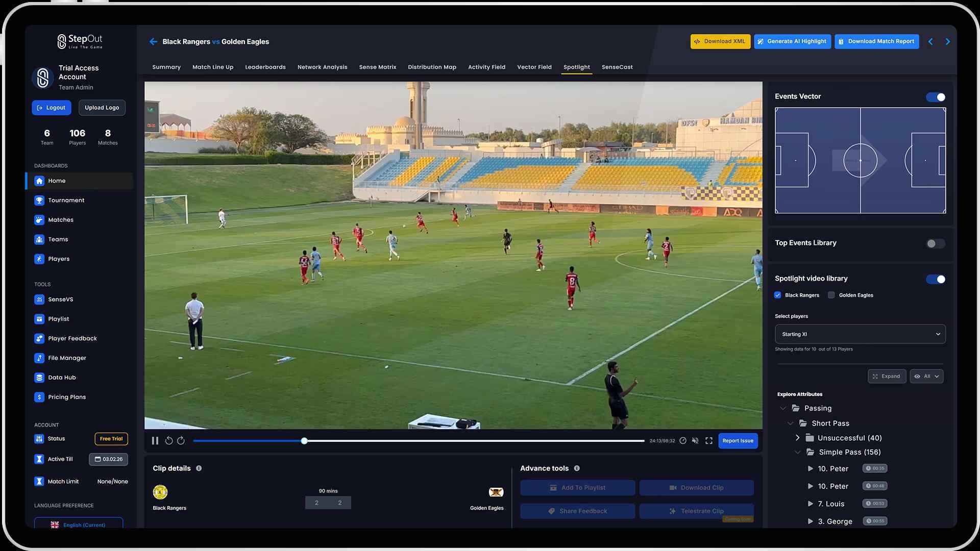Open the Vector Field tab
This screenshot has height=551, width=980.
click(x=534, y=67)
